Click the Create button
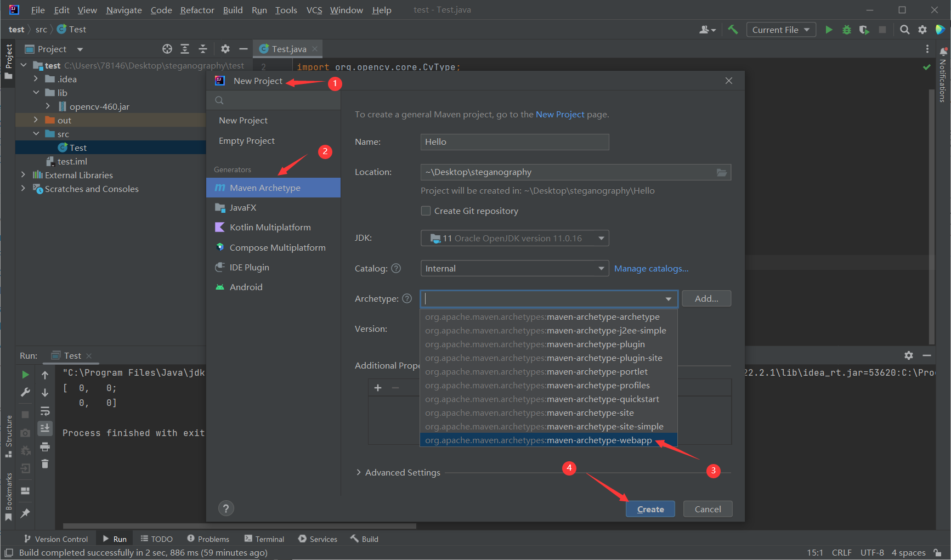Image resolution: width=951 pixels, height=560 pixels. click(x=650, y=509)
